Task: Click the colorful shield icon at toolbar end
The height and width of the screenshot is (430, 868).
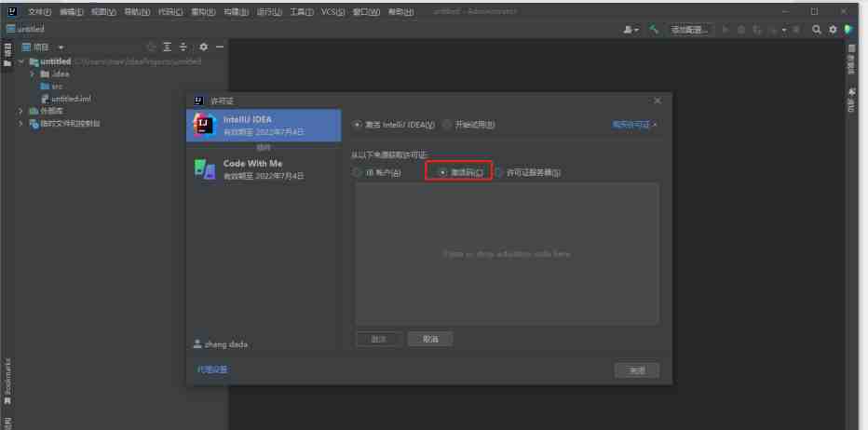Action: (x=848, y=30)
